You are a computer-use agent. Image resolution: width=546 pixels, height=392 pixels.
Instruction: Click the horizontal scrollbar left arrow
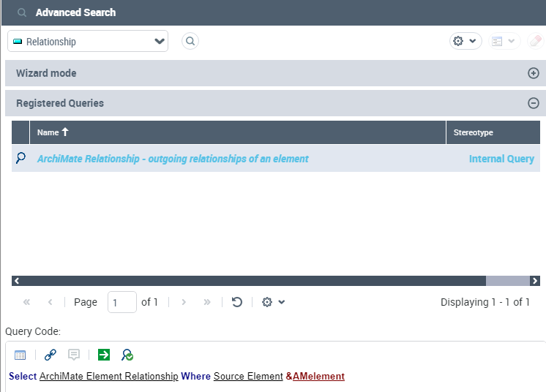[17, 281]
